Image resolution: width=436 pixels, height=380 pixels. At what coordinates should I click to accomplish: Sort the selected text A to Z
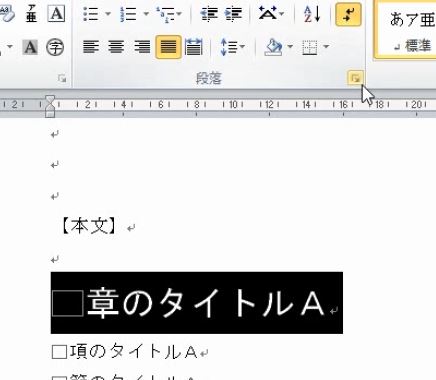[x=312, y=14]
